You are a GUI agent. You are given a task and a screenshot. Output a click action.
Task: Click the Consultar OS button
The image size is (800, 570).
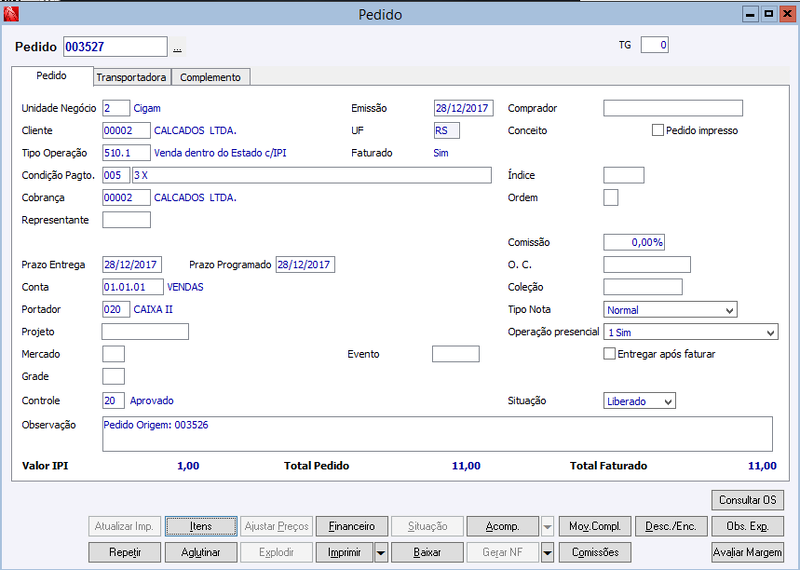[x=747, y=500]
